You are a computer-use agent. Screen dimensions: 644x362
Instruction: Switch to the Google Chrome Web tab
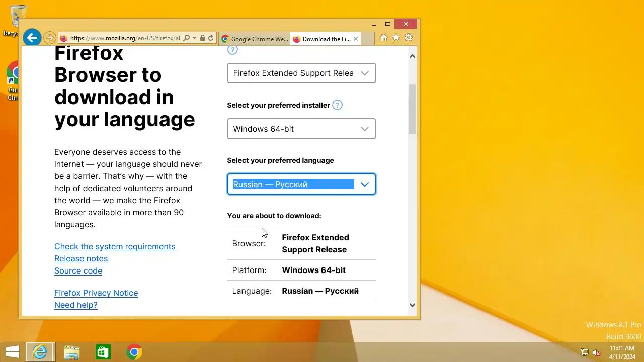coord(255,39)
